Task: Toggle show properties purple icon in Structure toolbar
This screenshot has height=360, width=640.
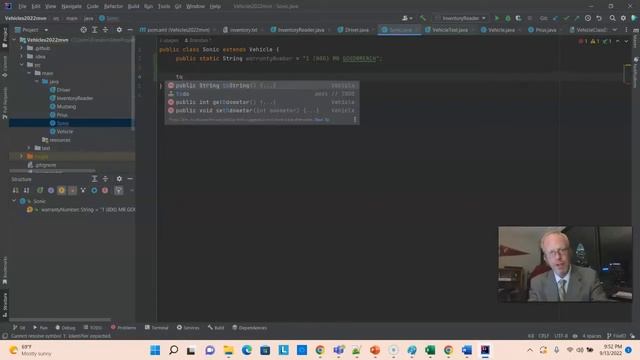Action: (x=51, y=190)
